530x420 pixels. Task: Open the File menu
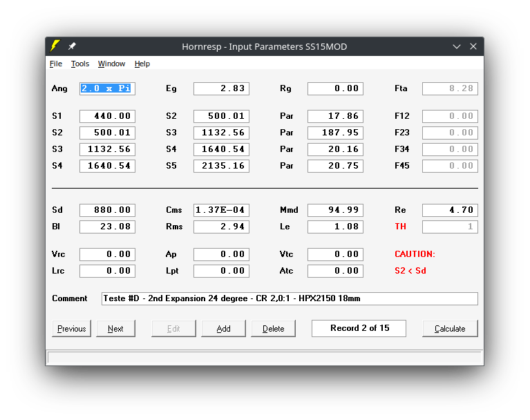pyautogui.click(x=56, y=64)
